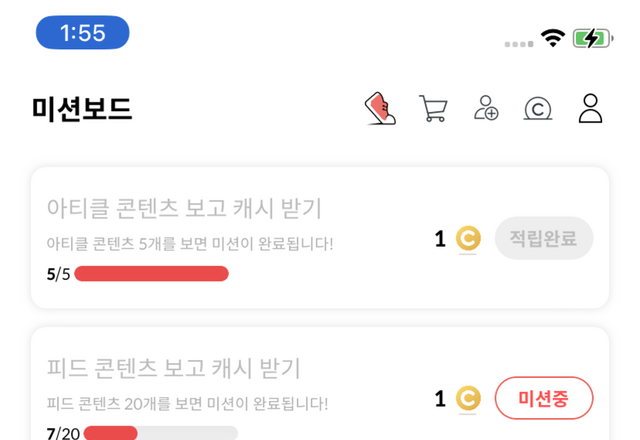Image resolution: width=640 pixels, height=440 pixels.
Task: Tap the add friend icon
Action: point(486,108)
